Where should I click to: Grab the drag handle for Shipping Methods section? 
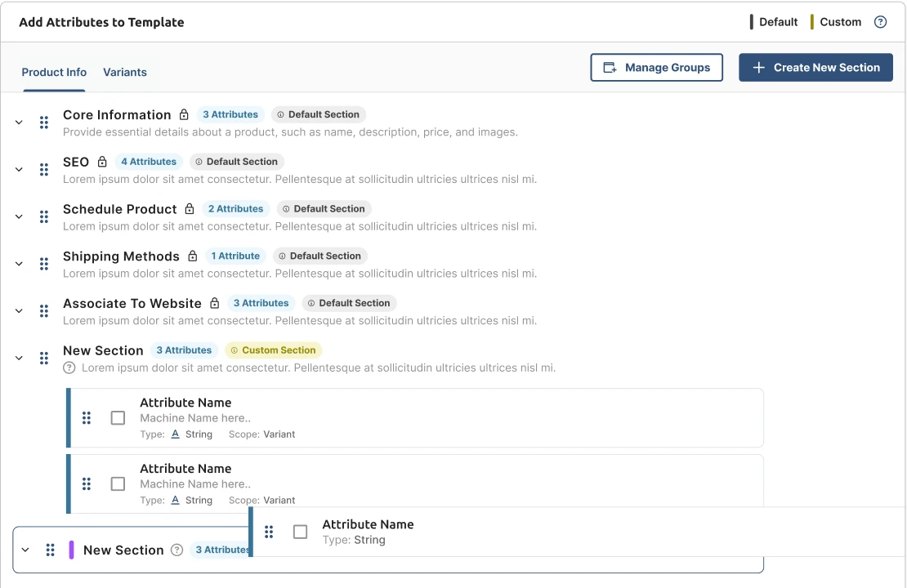(x=44, y=264)
